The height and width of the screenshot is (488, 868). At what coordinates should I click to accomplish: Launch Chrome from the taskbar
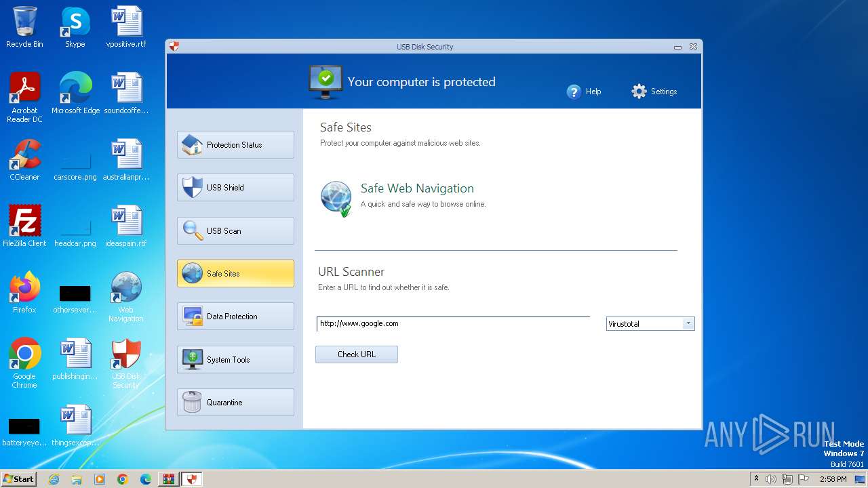click(123, 479)
